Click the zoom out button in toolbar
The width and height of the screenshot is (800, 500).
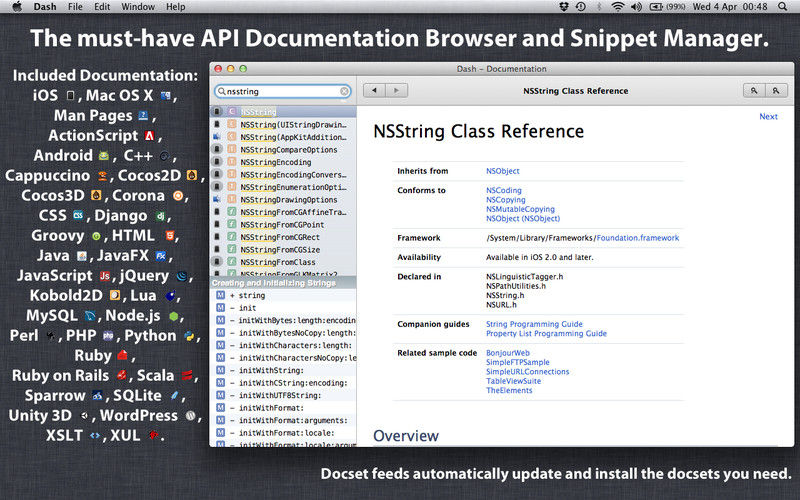(754, 91)
